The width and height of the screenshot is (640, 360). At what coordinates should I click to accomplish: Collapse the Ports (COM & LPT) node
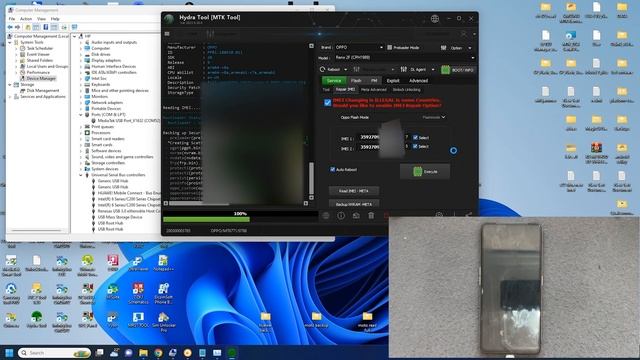(x=81, y=115)
